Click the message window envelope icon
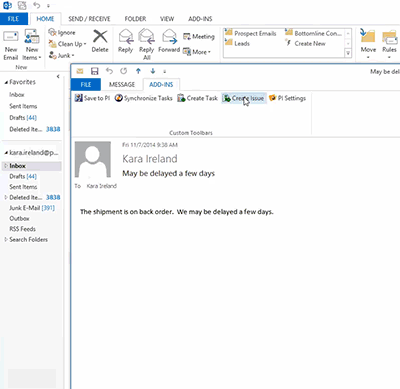Viewport: 400px width, 389px height. (x=80, y=71)
